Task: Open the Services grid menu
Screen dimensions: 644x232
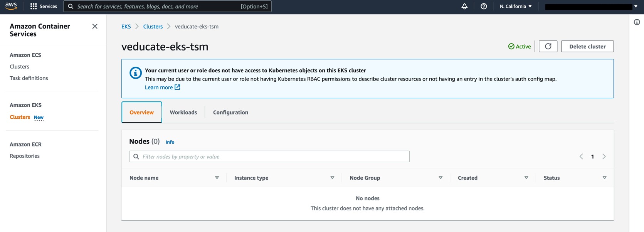Action: tap(34, 6)
